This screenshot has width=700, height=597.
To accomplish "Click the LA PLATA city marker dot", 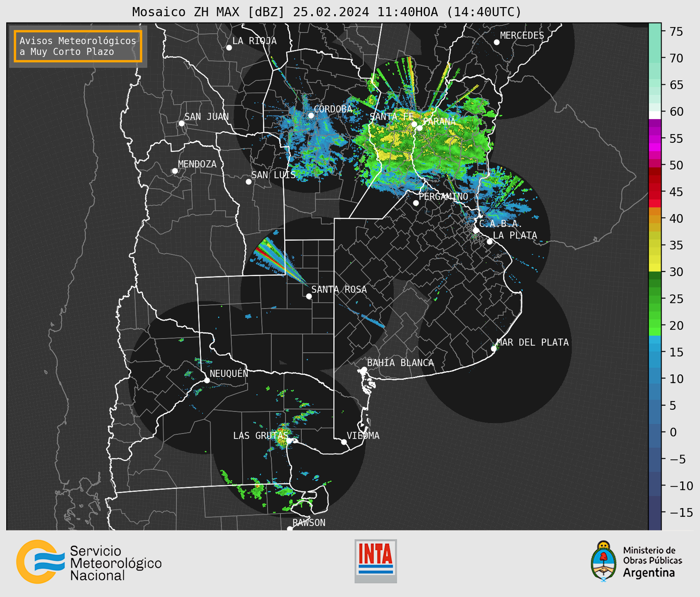I will 490,242.
